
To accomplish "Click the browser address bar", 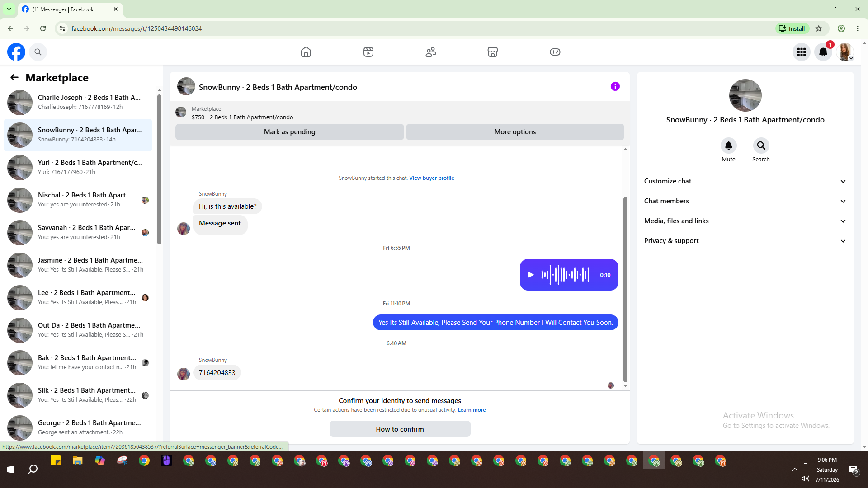I will tap(420, 28).
